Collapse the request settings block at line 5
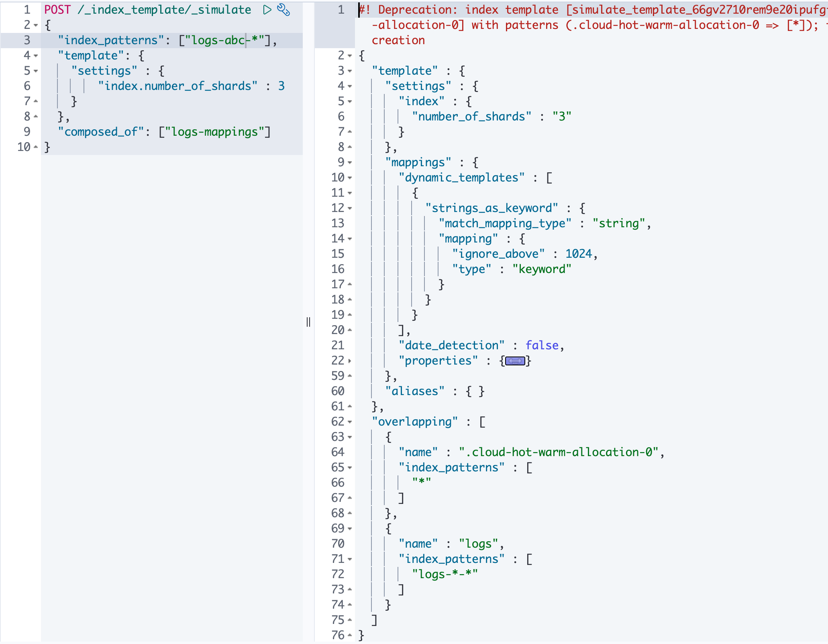Image resolution: width=828 pixels, height=644 pixels. pyautogui.click(x=36, y=71)
